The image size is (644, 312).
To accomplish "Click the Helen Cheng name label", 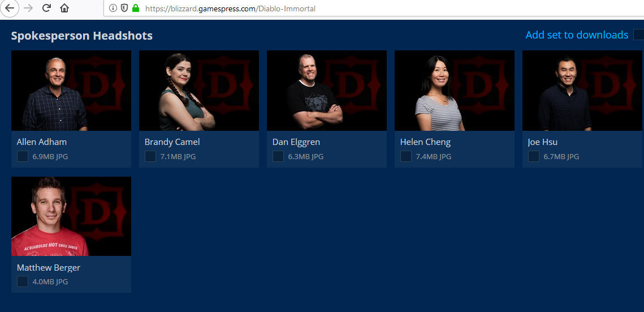I will coord(425,142).
